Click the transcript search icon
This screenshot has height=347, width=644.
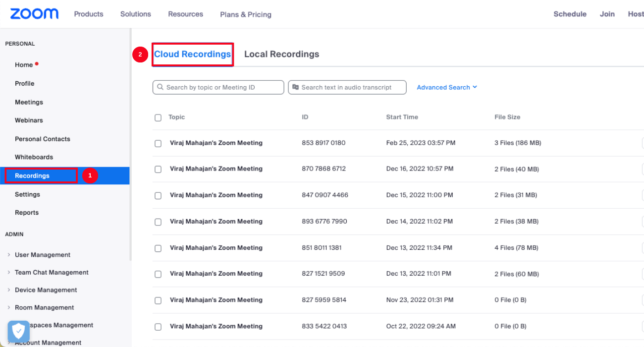click(296, 87)
